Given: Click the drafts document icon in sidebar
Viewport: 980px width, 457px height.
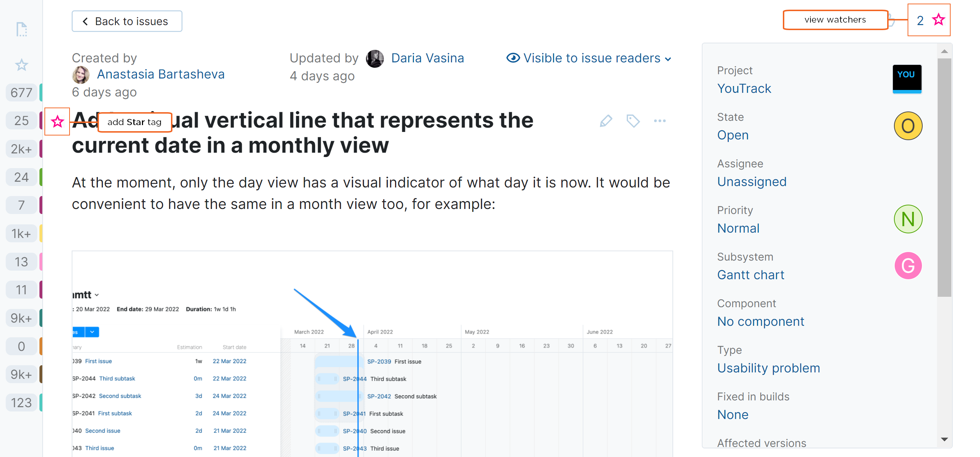Looking at the screenshot, I should tap(22, 29).
